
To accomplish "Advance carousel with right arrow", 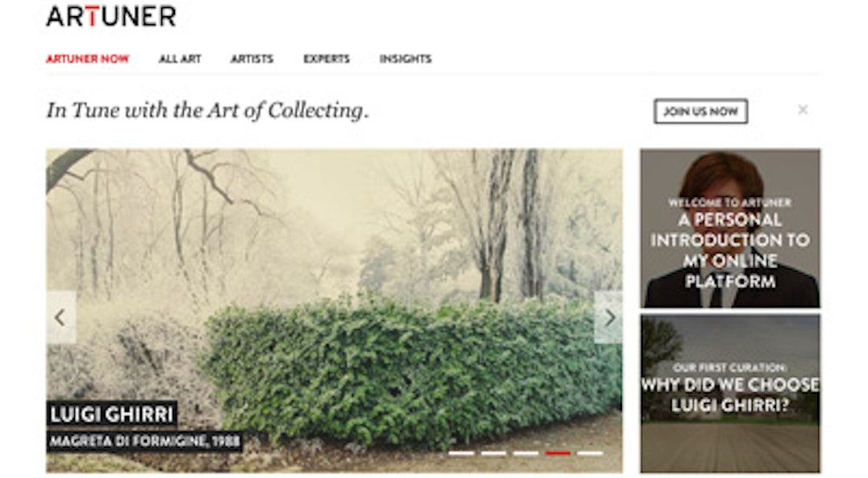I will point(608,317).
